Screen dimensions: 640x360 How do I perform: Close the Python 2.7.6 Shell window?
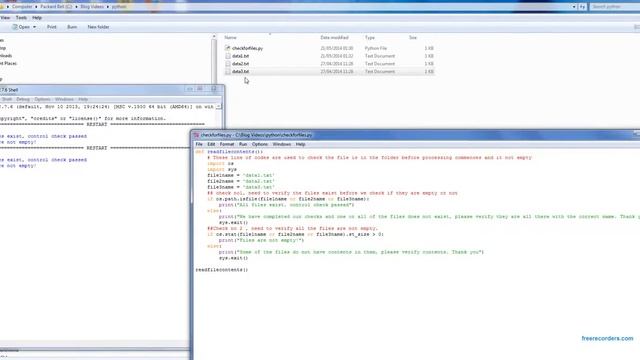click(213, 89)
